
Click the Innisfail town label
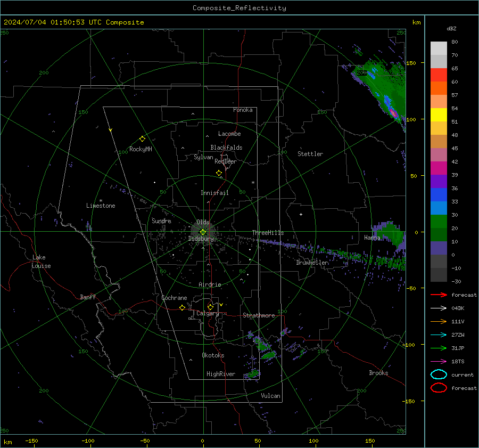[x=215, y=193]
